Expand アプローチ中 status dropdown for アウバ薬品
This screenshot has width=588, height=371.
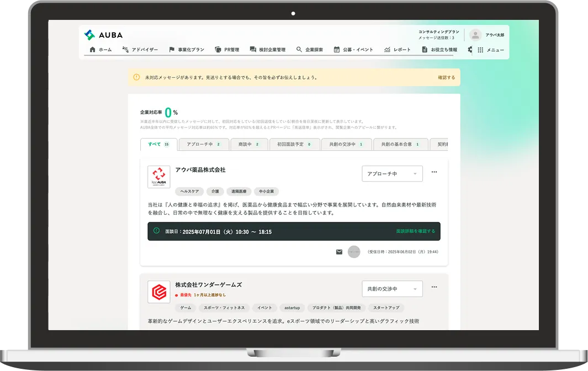click(x=392, y=174)
